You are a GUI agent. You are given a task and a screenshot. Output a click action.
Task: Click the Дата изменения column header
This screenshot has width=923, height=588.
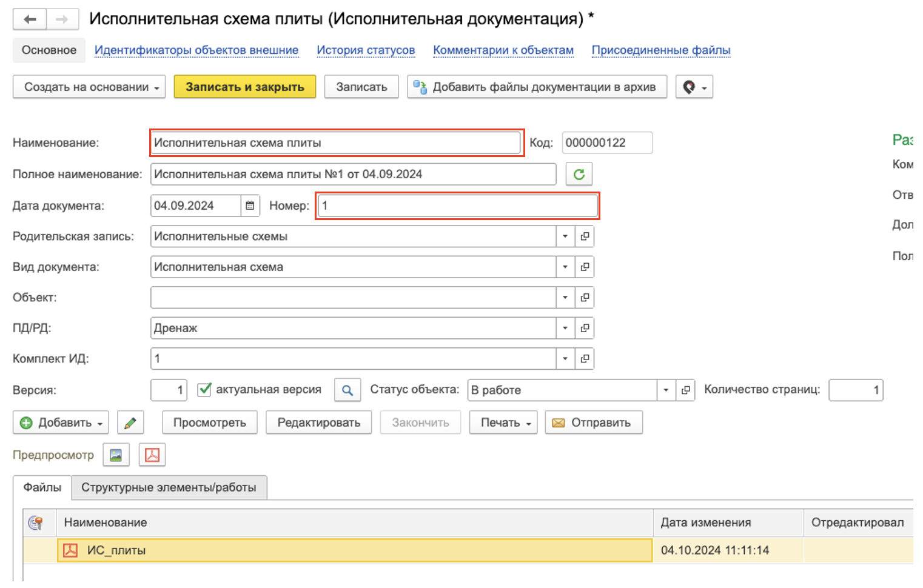(728, 523)
